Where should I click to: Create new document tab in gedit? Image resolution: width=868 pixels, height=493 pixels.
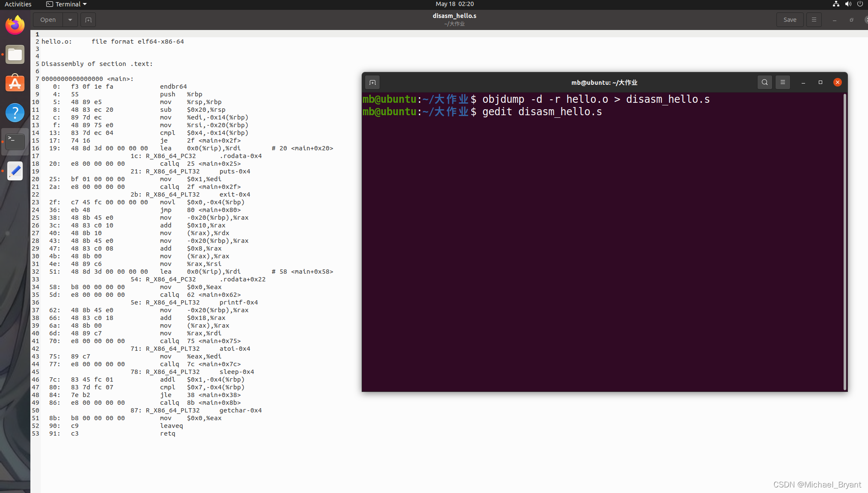(88, 20)
